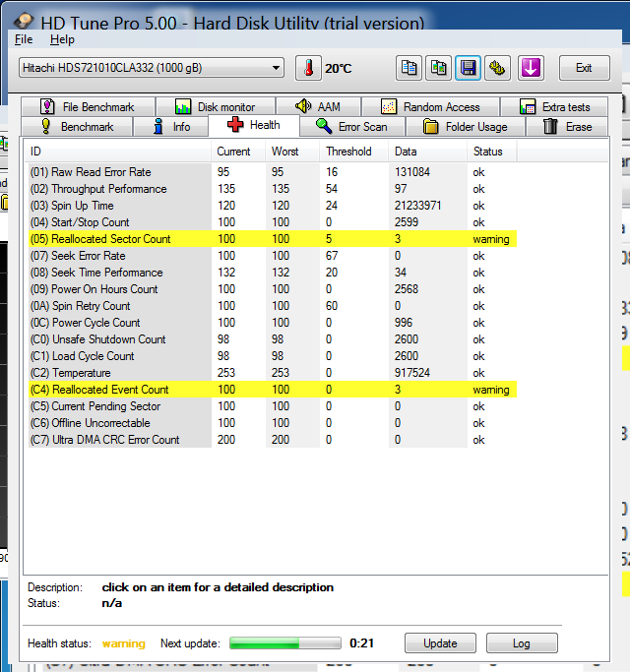
Task: Sort by the Status column header
Action: click(492, 152)
